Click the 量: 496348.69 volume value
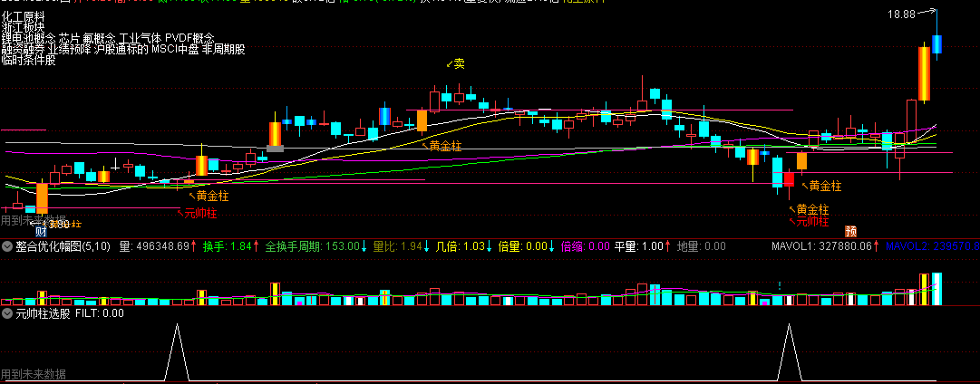 pyautogui.click(x=158, y=246)
